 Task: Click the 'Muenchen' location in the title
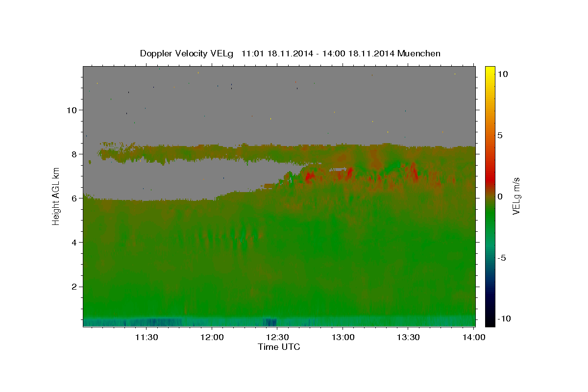click(x=419, y=53)
